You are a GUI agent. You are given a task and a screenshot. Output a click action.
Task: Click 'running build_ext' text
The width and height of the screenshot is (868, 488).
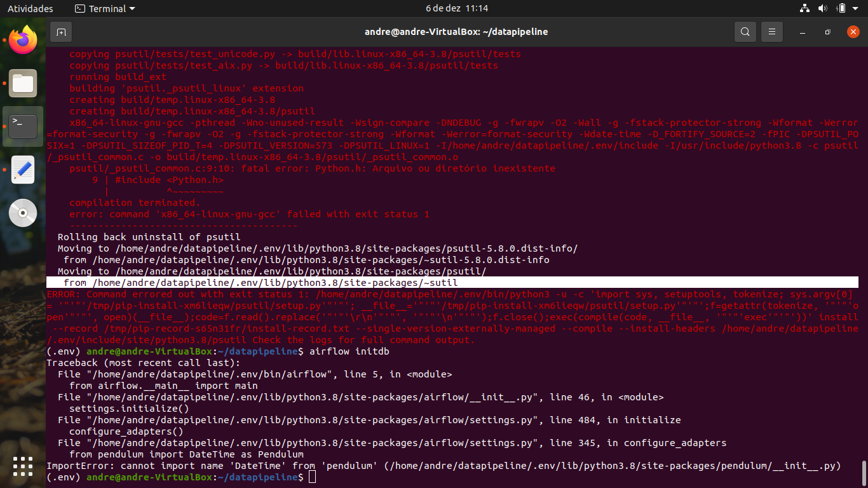click(118, 77)
